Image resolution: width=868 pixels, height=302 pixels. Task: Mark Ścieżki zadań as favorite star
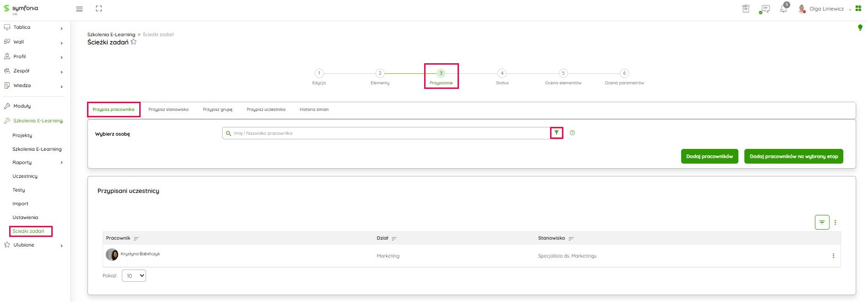click(x=134, y=42)
